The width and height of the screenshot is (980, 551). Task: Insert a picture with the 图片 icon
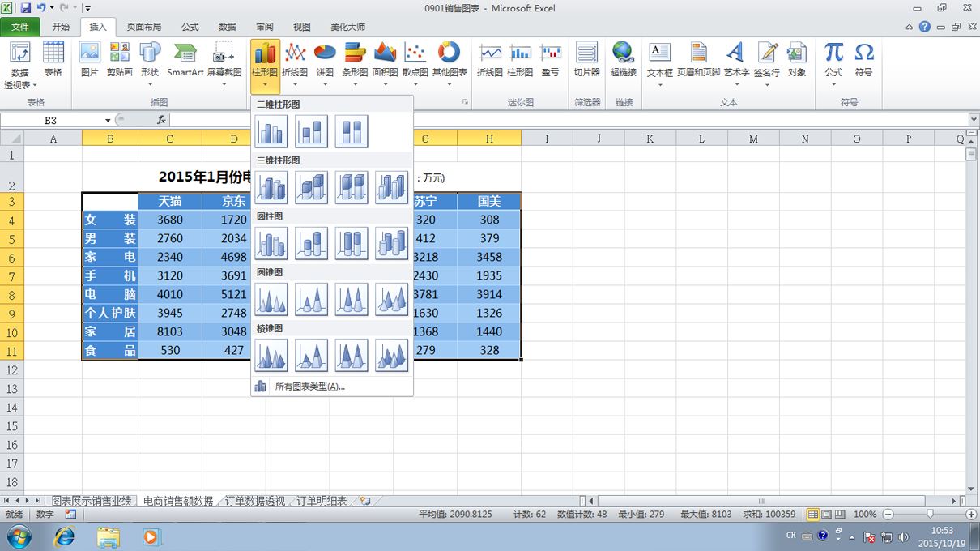(x=89, y=60)
